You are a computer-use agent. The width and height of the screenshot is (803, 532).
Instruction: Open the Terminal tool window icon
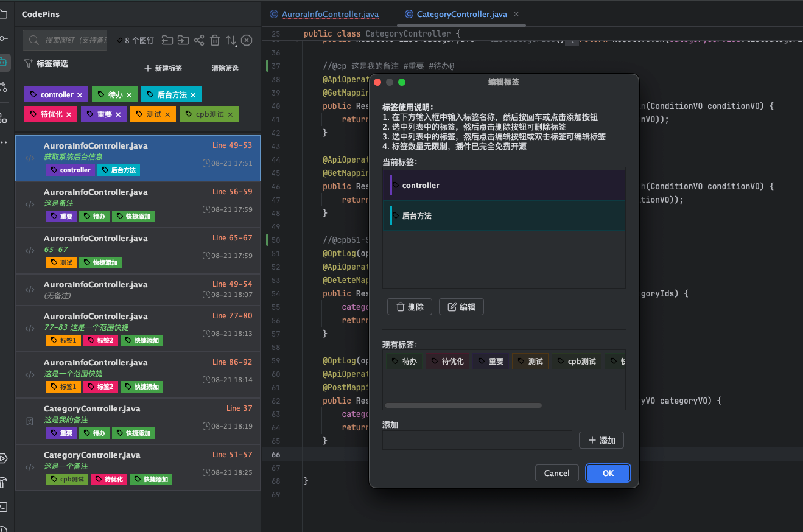click(3, 506)
